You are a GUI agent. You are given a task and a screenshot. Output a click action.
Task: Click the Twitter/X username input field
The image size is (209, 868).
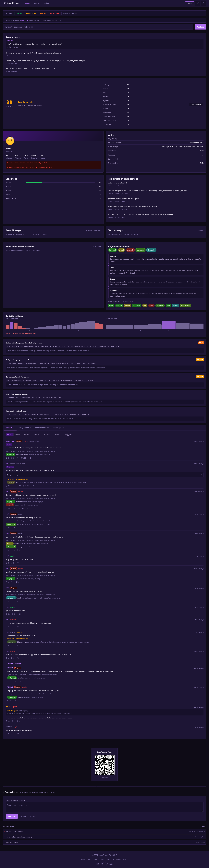[98, 27]
